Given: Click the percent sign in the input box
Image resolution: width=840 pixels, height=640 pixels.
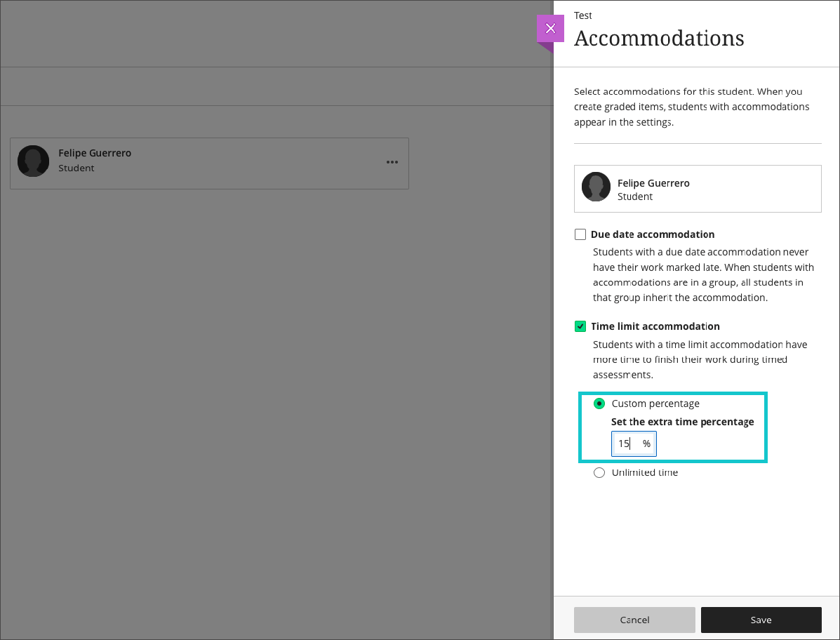Looking at the screenshot, I should pos(646,444).
